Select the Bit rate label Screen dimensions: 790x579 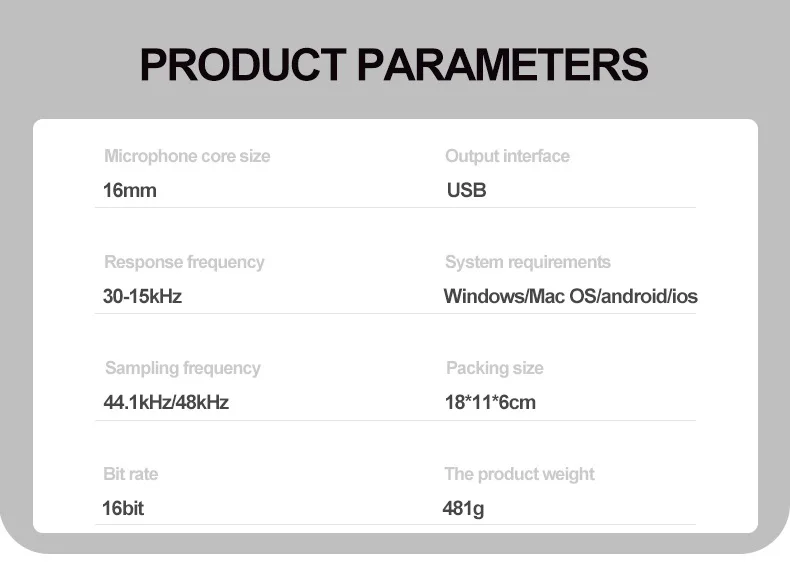pyautogui.click(x=130, y=474)
